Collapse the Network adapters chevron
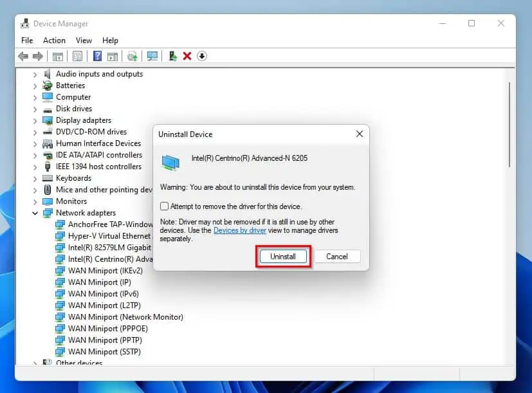The image size is (532, 393). point(35,213)
